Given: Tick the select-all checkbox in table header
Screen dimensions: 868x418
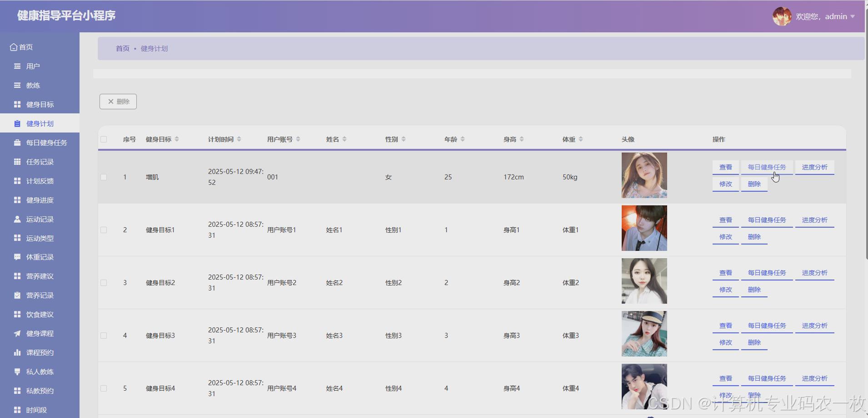Looking at the screenshot, I should point(104,139).
